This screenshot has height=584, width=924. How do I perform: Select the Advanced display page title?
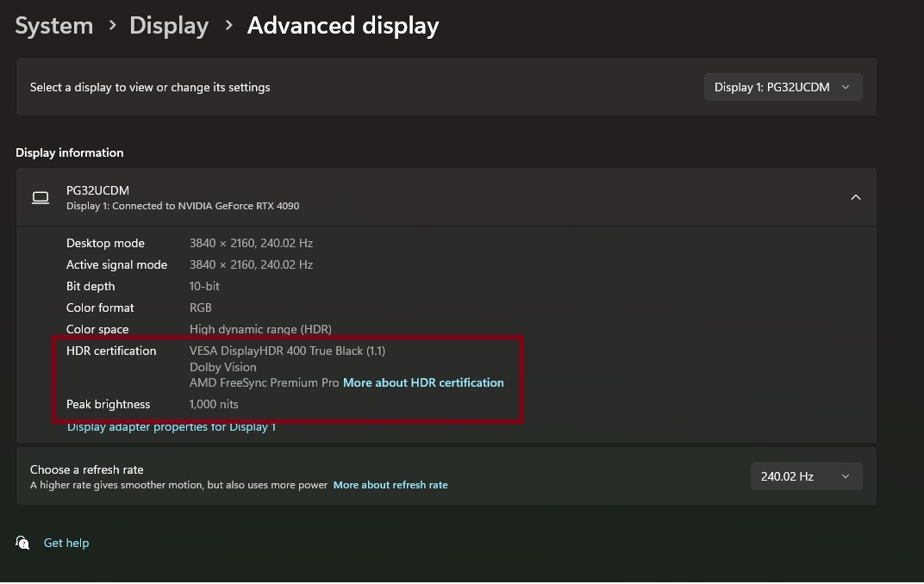click(343, 26)
